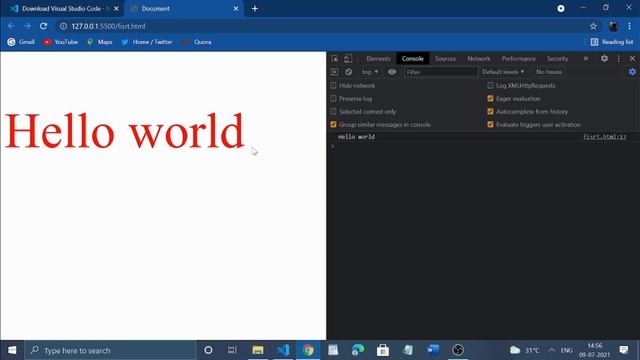The width and height of the screenshot is (640, 360).
Task: Open Cortana circle icon in taskbar
Action: [x=208, y=350]
